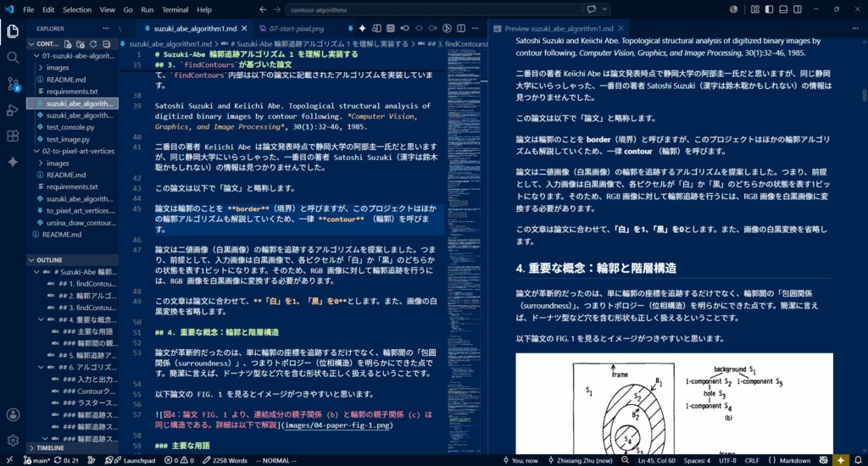868x466 pixels.
Task: Click the UTF-8 encoding indicator
Action: point(727,460)
